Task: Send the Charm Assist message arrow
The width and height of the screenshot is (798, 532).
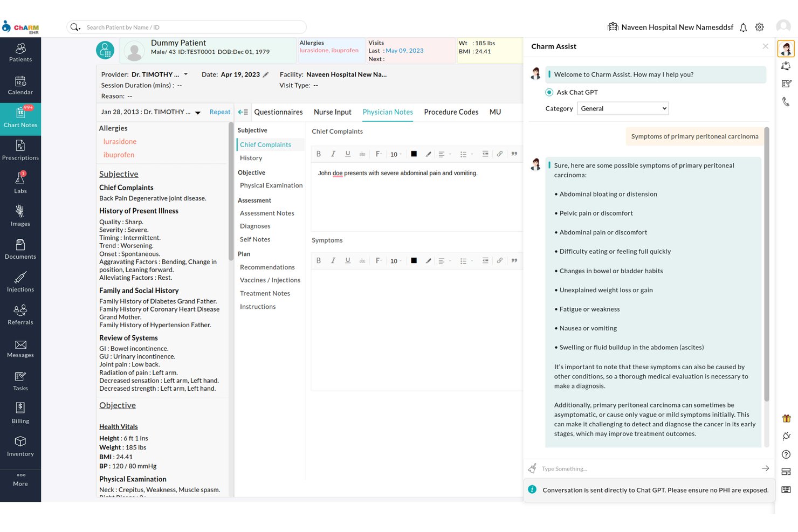Action: tap(765, 468)
